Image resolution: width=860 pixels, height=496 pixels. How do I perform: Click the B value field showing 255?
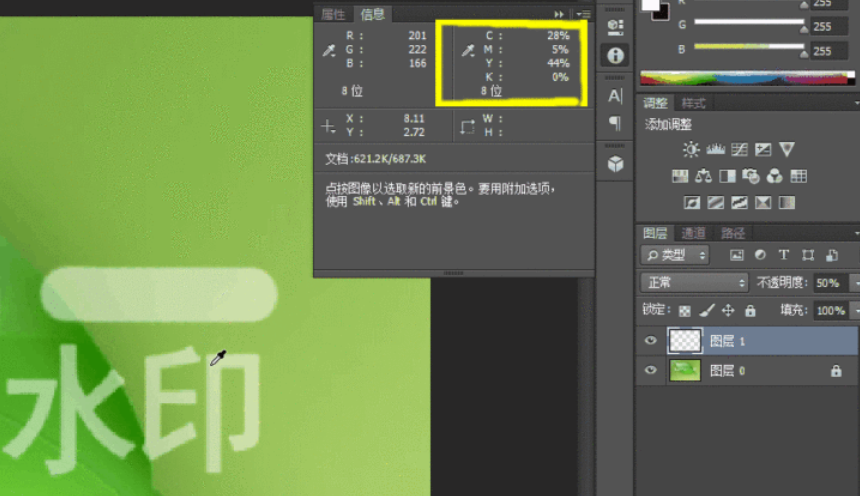[830, 51]
